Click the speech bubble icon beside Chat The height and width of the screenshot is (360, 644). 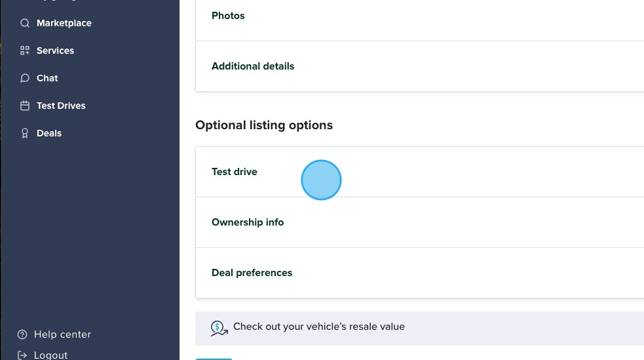click(x=25, y=78)
